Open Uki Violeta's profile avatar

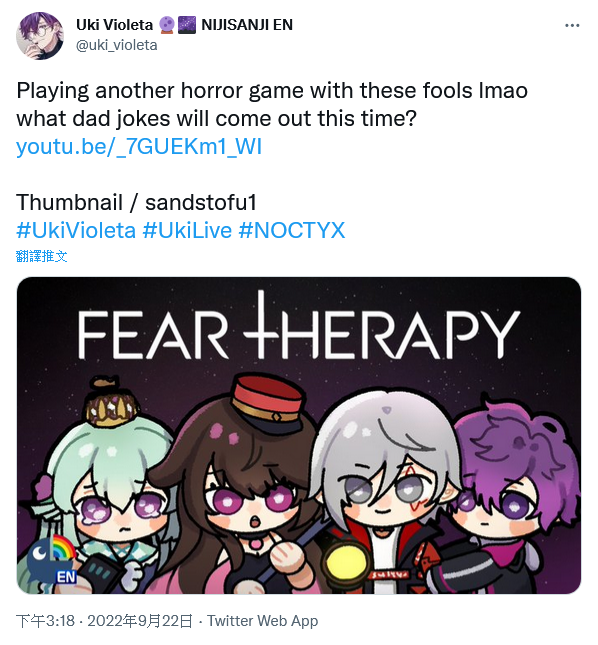(40, 36)
